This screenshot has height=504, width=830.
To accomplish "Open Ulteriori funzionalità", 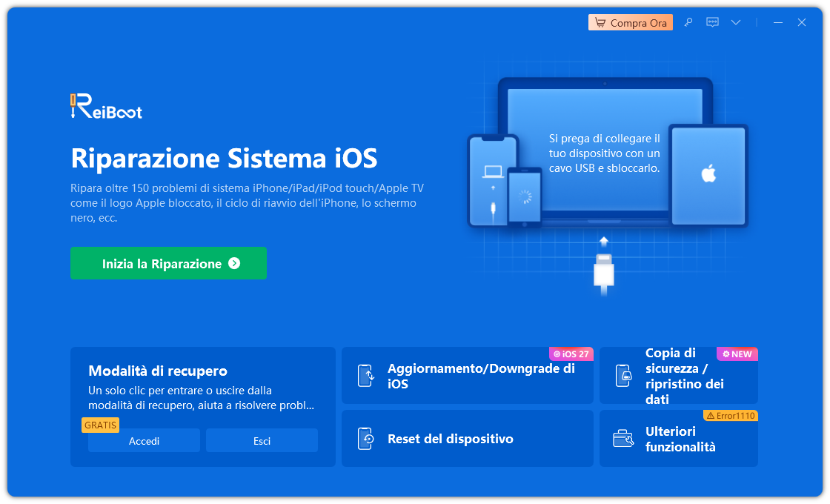I will click(x=679, y=438).
